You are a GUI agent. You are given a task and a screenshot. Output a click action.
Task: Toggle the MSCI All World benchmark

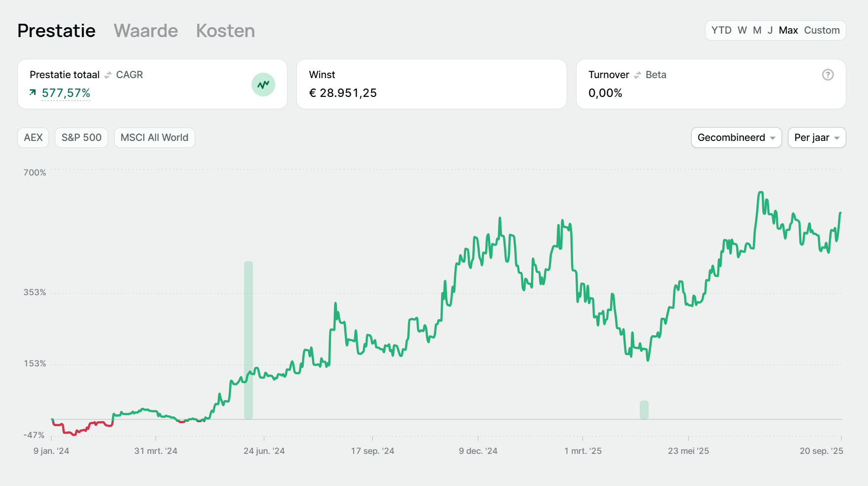coord(154,137)
